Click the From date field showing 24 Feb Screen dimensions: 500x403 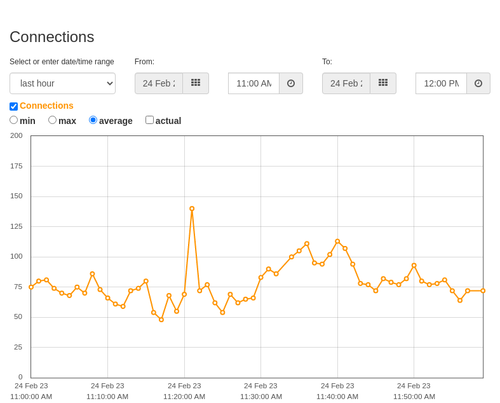(x=159, y=83)
